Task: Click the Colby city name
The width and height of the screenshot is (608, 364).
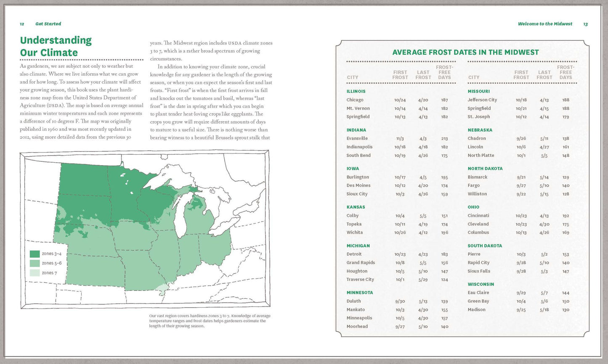Action: click(x=353, y=216)
